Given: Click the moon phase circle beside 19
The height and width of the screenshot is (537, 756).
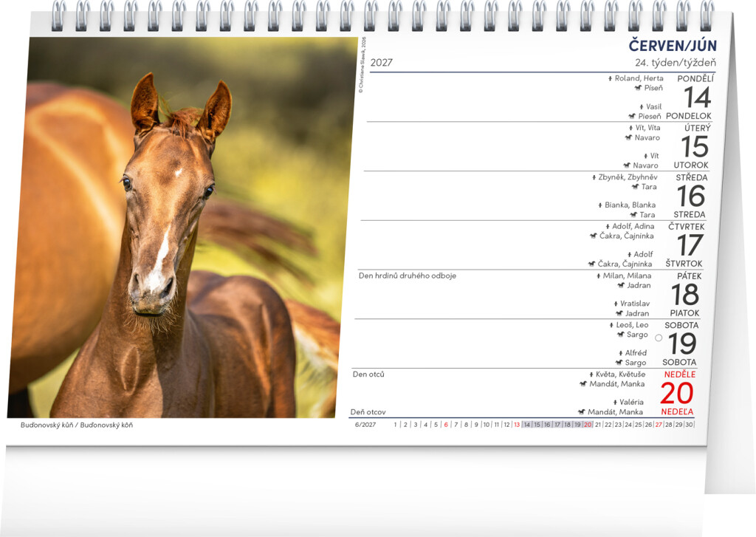Looking at the screenshot, I should click(659, 338).
